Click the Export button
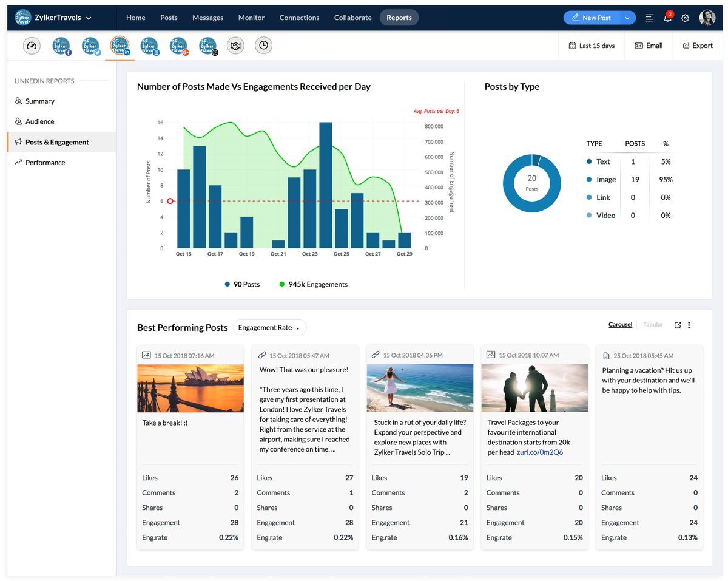 pyautogui.click(x=697, y=45)
